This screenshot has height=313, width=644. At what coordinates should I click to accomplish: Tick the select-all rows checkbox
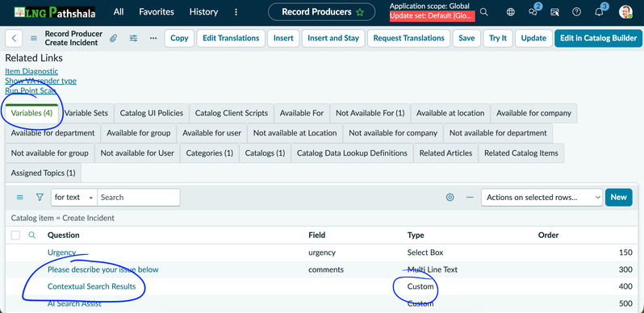(x=15, y=236)
